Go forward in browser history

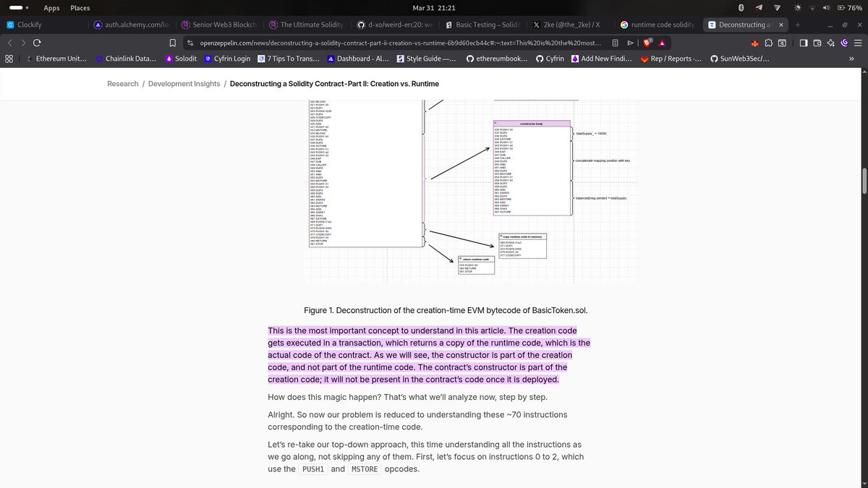click(x=22, y=42)
